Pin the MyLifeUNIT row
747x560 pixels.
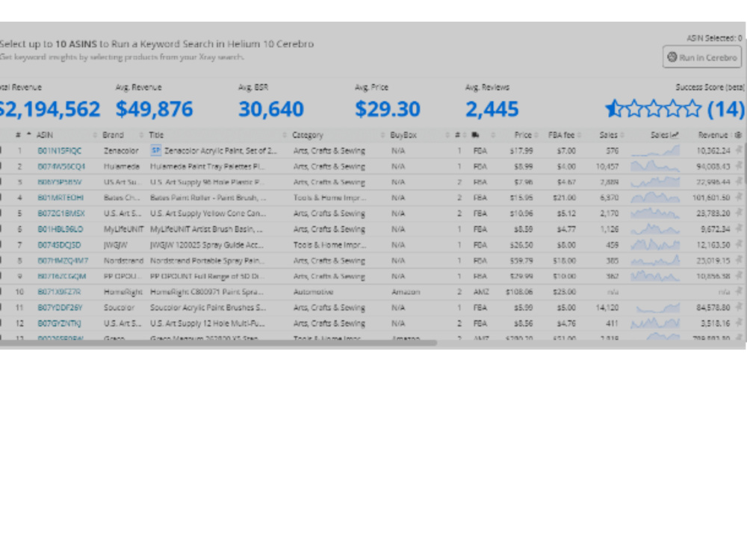pos(739,229)
